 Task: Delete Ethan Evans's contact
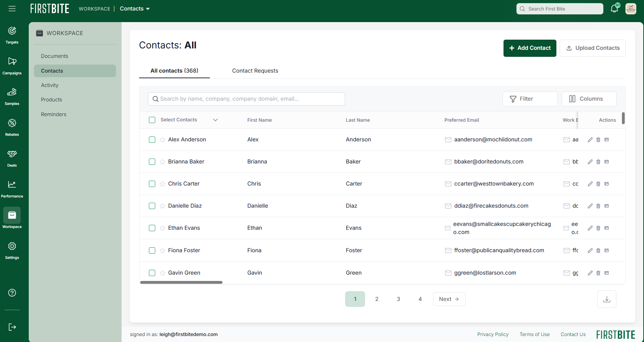pos(598,228)
